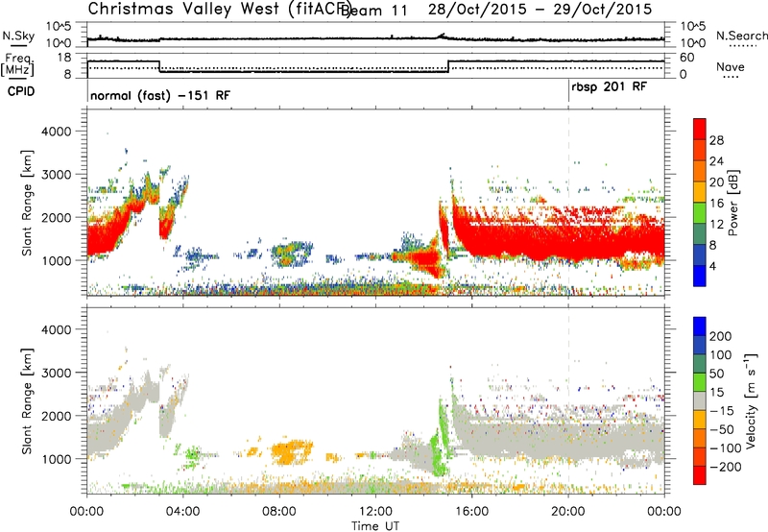Click the "-50" tick on Velocity colorbar
This screenshot has width=768, height=532.
click(722, 429)
